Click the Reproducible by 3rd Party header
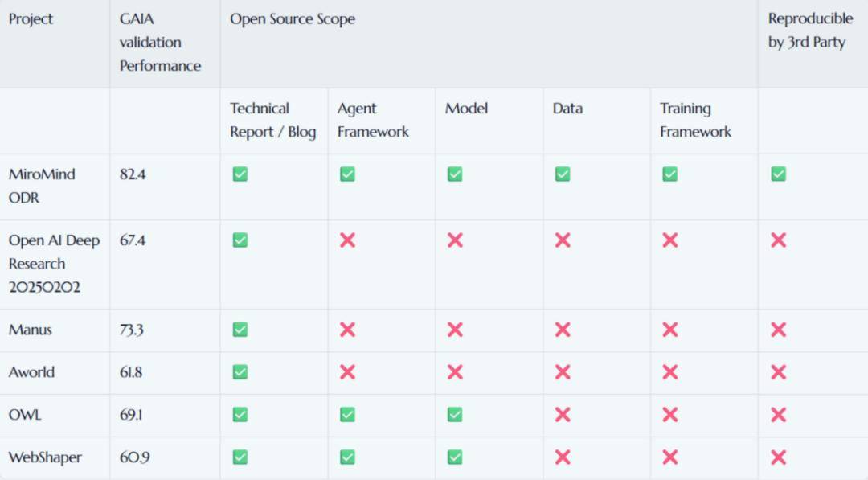Viewport: 868px width, 480px height. coord(810,31)
